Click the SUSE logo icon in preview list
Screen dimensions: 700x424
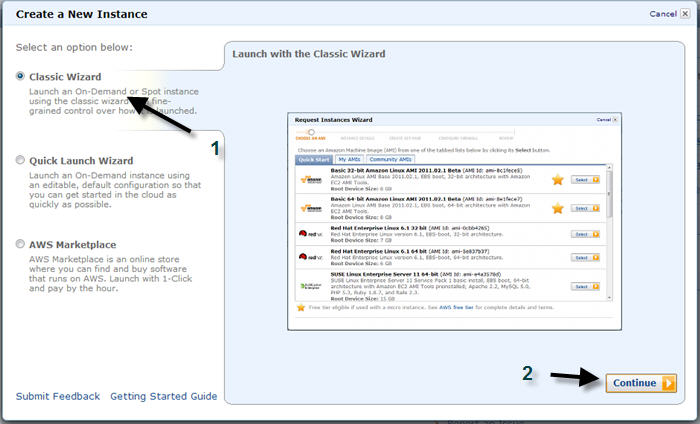[311, 286]
